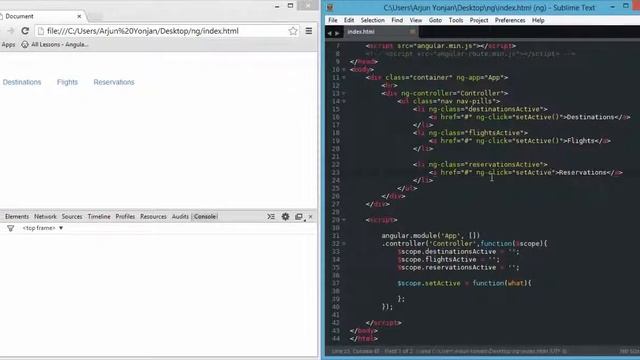Click the Reservations nav link

coord(114,82)
